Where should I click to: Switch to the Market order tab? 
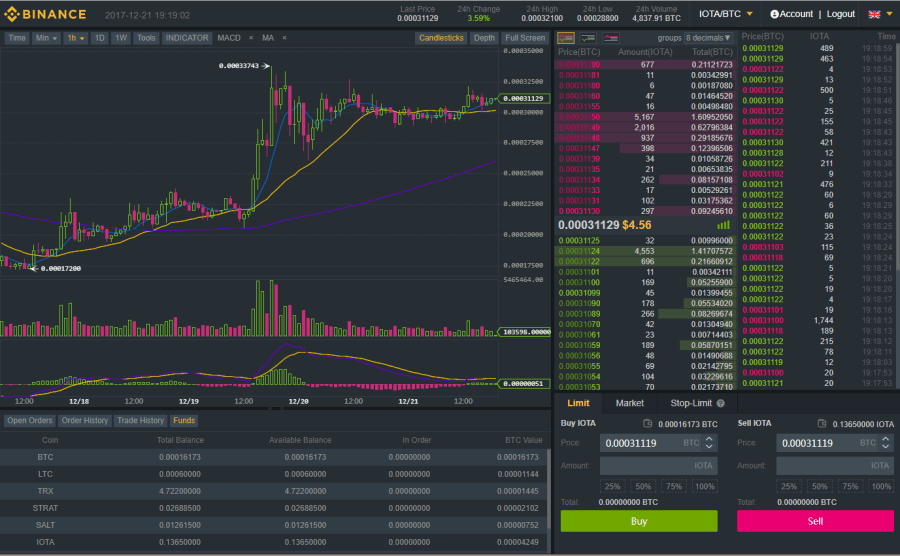tap(630, 403)
